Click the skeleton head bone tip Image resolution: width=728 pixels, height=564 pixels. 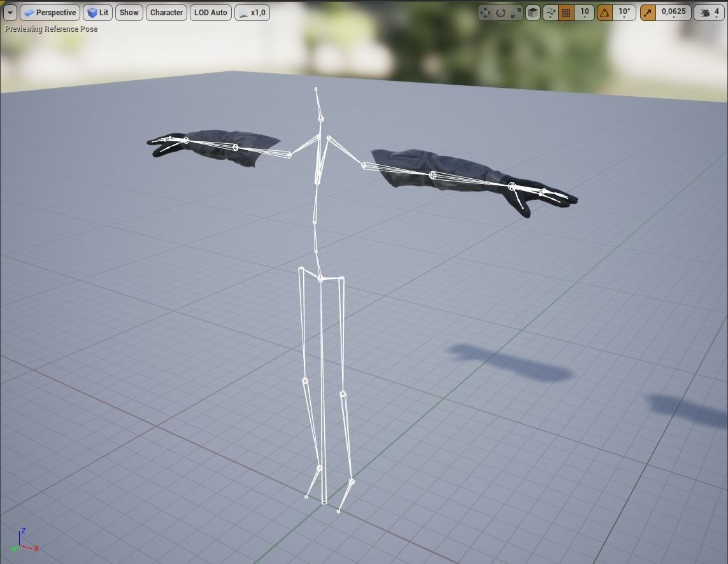[316, 88]
